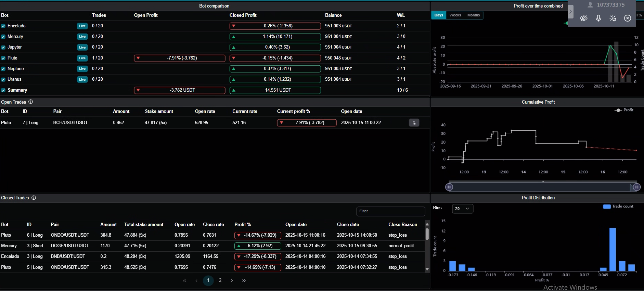Image resolution: width=644 pixels, height=291 pixels.
Task: Click the closed trades Filter input field
Action: (x=391, y=211)
